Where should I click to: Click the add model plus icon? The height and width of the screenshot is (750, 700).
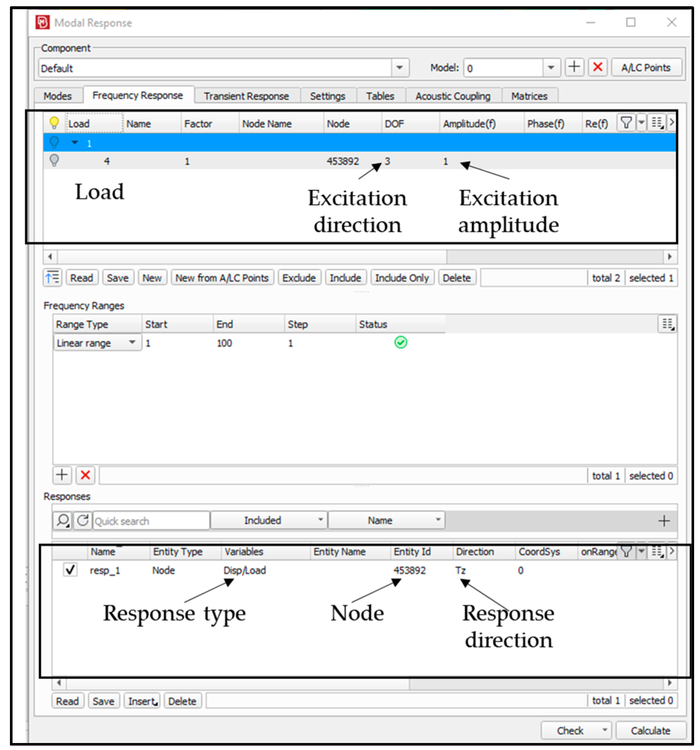coord(574,67)
